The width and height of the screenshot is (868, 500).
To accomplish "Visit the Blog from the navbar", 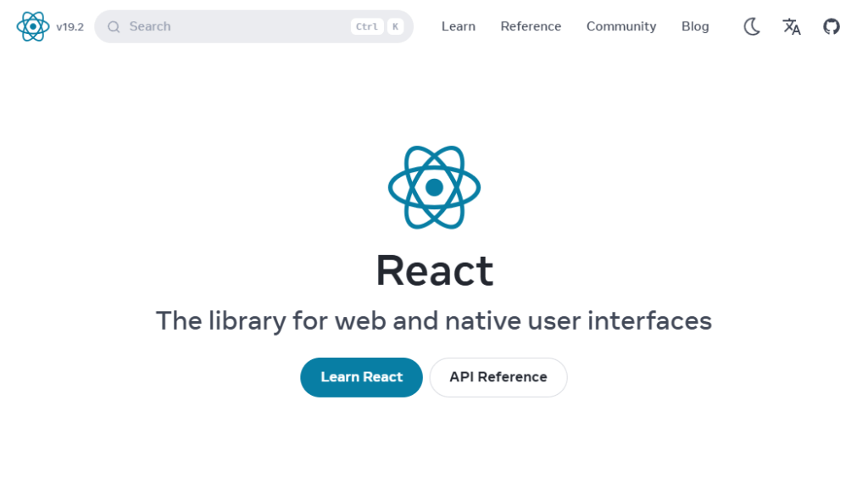I will tap(695, 26).
